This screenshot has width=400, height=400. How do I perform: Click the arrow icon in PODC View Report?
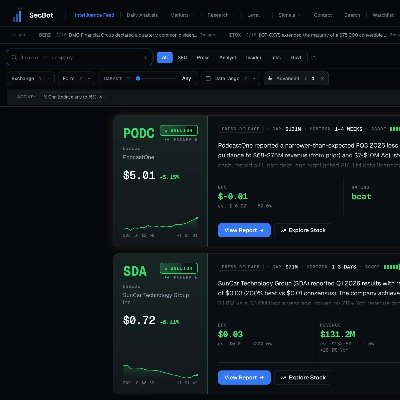(262, 230)
